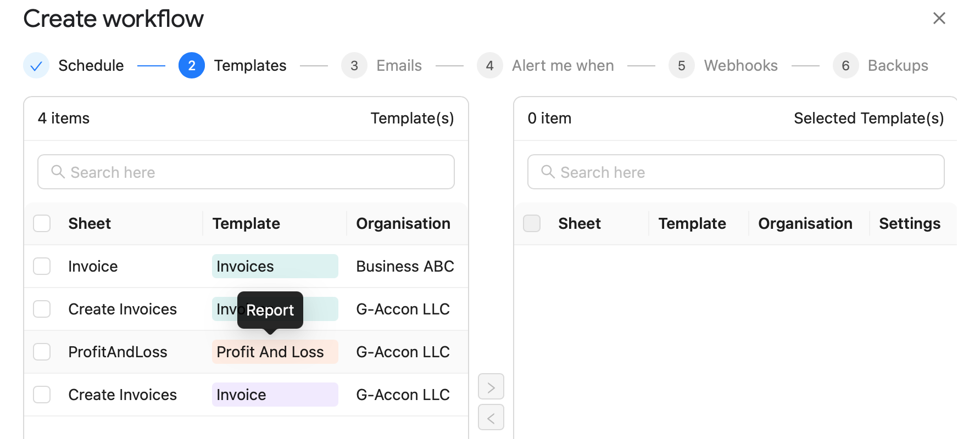Image resolution: width=980 pixels, height=439 pixels.
Task: Click the step 5 Webhooks circle icon
Action: (x=681, y=66)
